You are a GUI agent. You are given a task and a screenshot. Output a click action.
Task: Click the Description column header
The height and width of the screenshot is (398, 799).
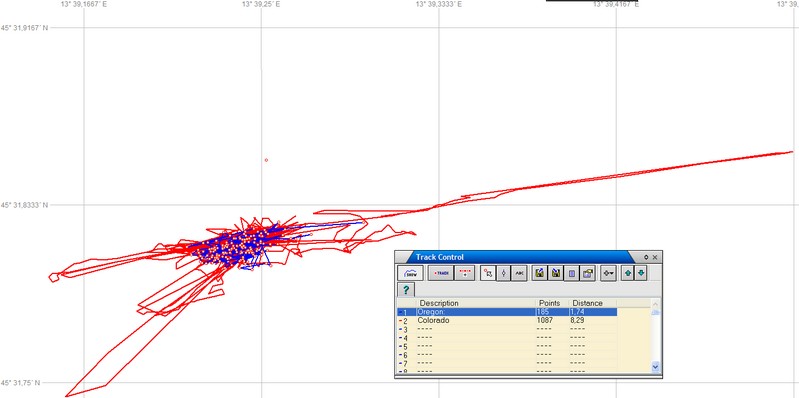point(439,303)
